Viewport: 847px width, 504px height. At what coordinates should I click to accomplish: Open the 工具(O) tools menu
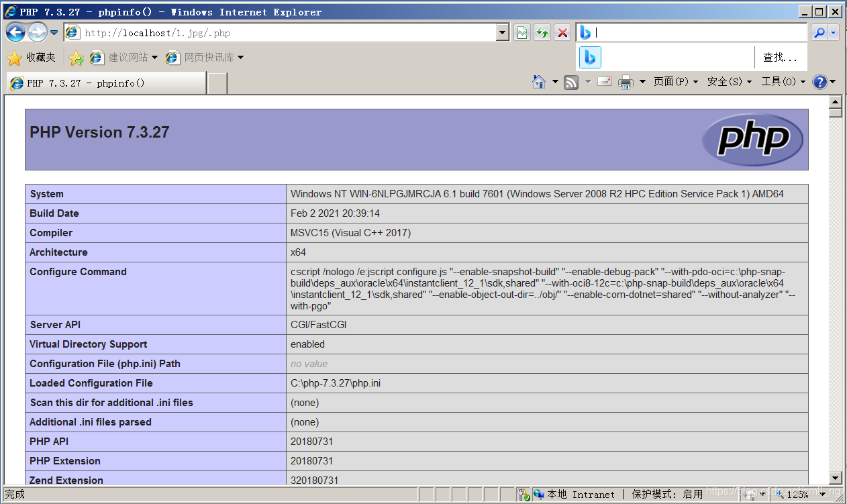pyautogui.click(x=783, y=82)
